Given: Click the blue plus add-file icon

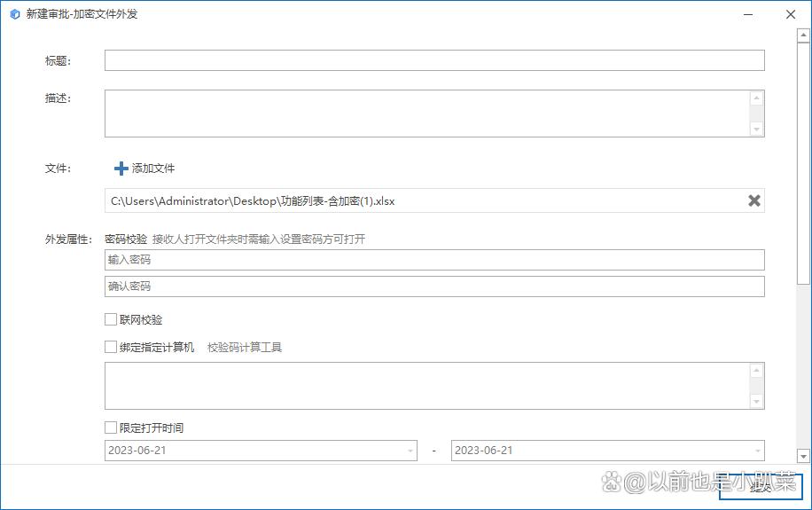Looking at the screenshot, I should click(x=121, y=168).
